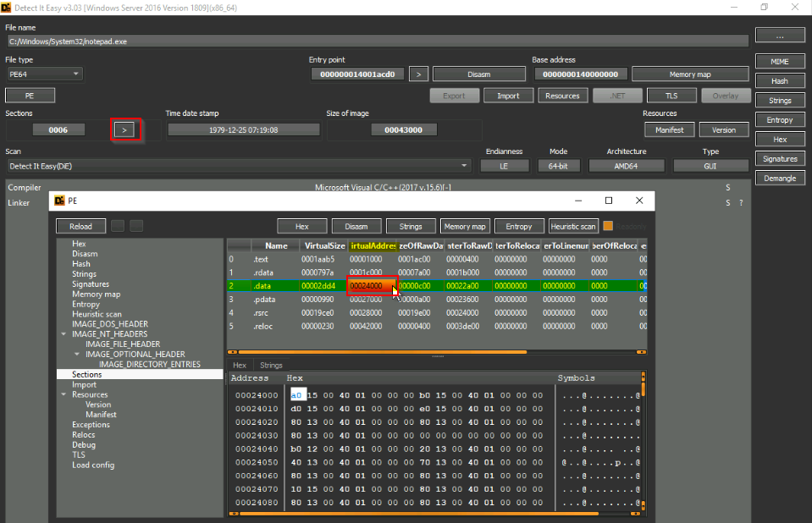Click the .pdata VirtualSize value 00000990
812x523 pixels.
[x=318, y=300]
